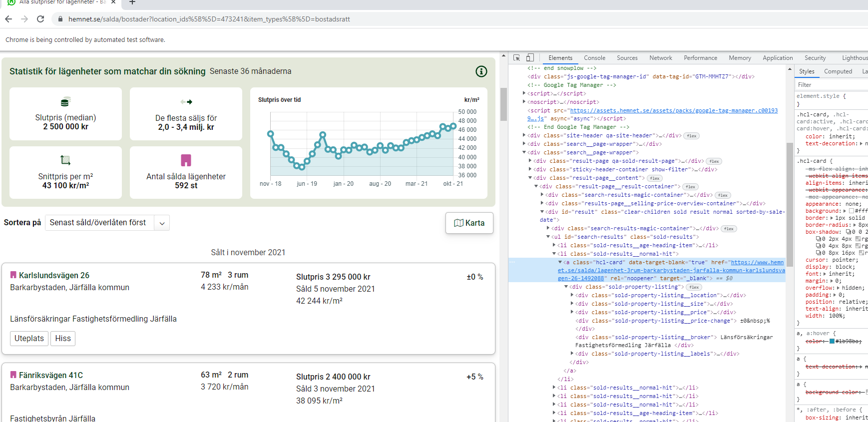Click the Elements panel scroll-up arrow

790,69
